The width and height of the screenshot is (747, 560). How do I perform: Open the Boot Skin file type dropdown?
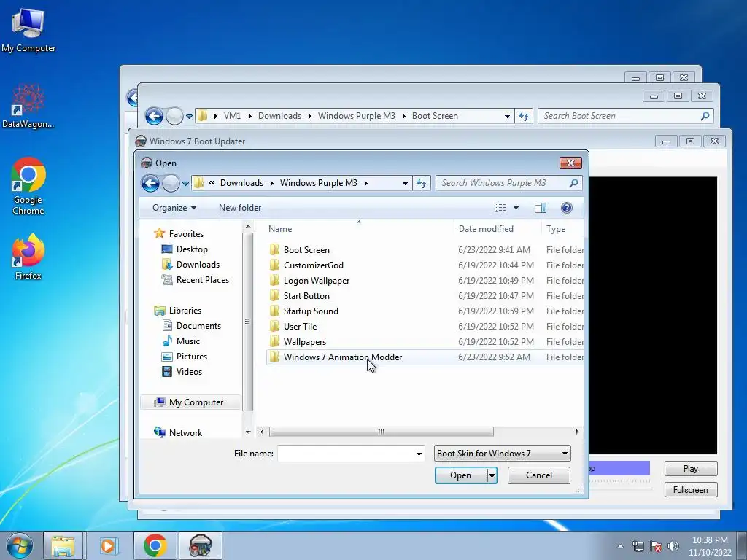[503, 454]
